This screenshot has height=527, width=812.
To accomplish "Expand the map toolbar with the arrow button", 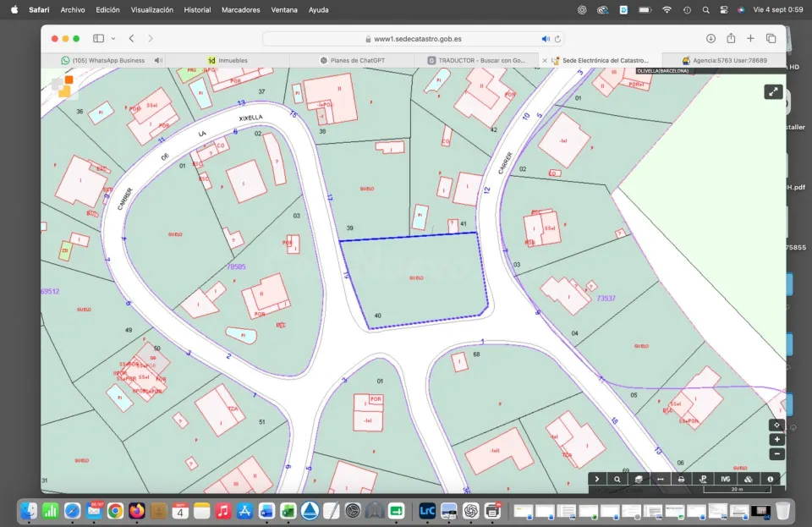I will pyautogui.click(x=596, y=479).
